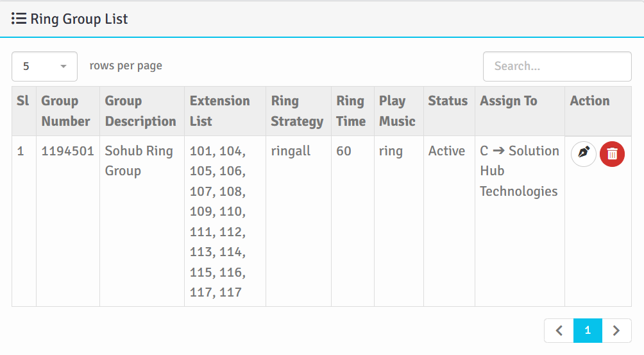Image resolution: width=644 pixels, height=355 pixels.
Task: Click the Active status cell
Action: pyautogui.click(x=446, y=152)
